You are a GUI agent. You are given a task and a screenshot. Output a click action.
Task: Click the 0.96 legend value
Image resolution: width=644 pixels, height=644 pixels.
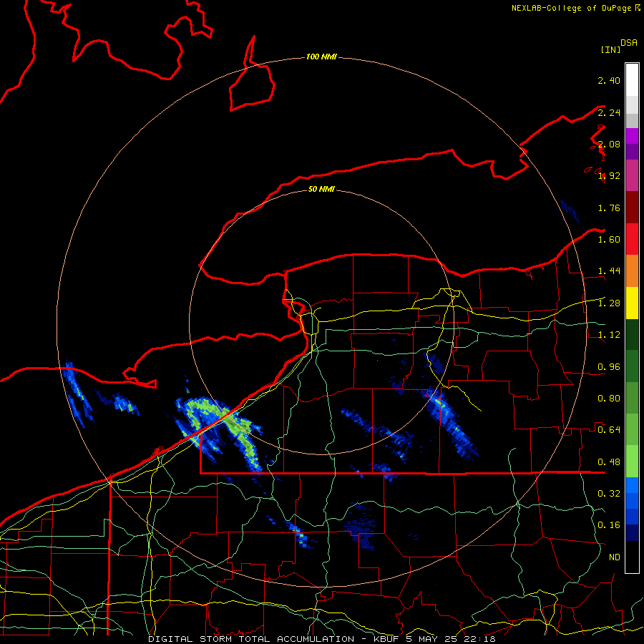pos(609,367)
